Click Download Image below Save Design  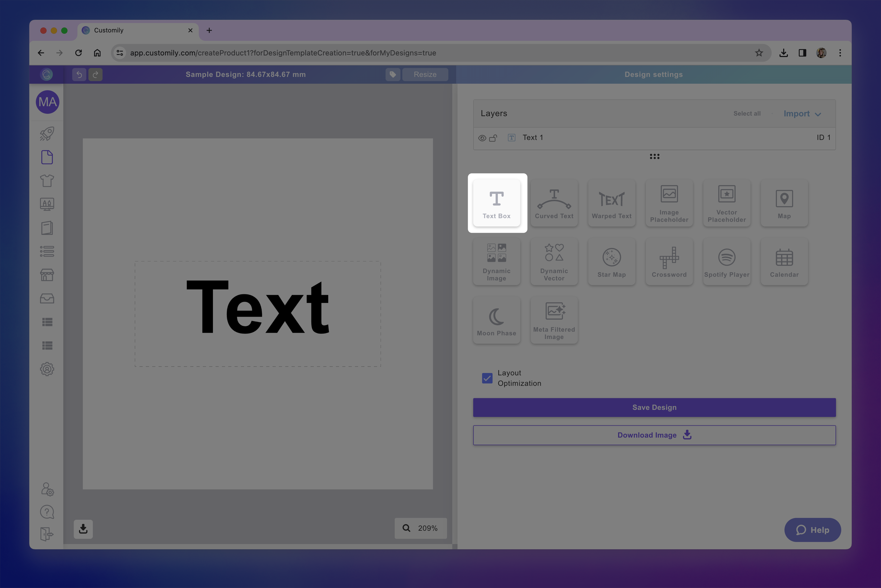654,435
